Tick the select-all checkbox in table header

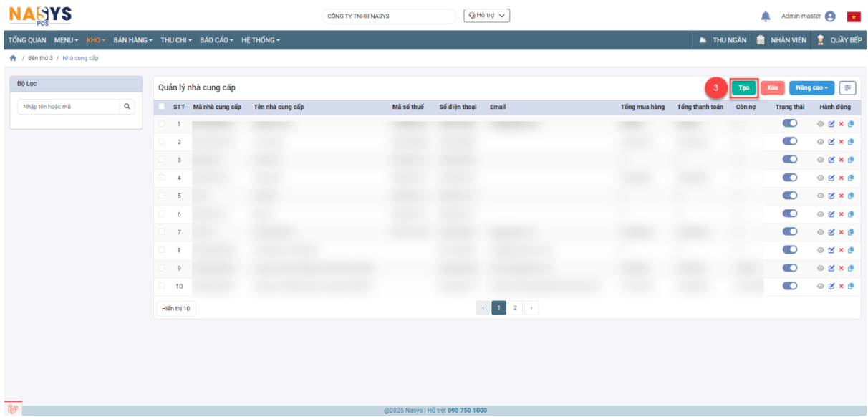coord(162,107)
